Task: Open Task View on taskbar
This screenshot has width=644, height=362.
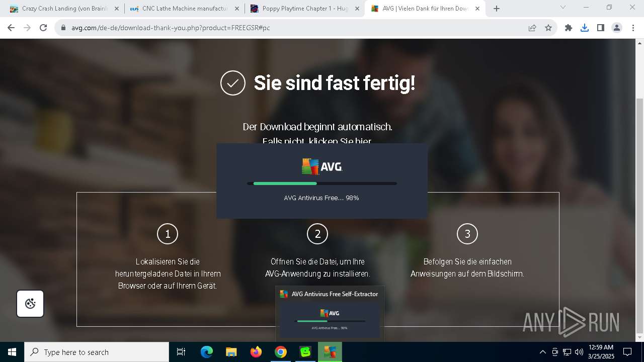Action: 181,352
